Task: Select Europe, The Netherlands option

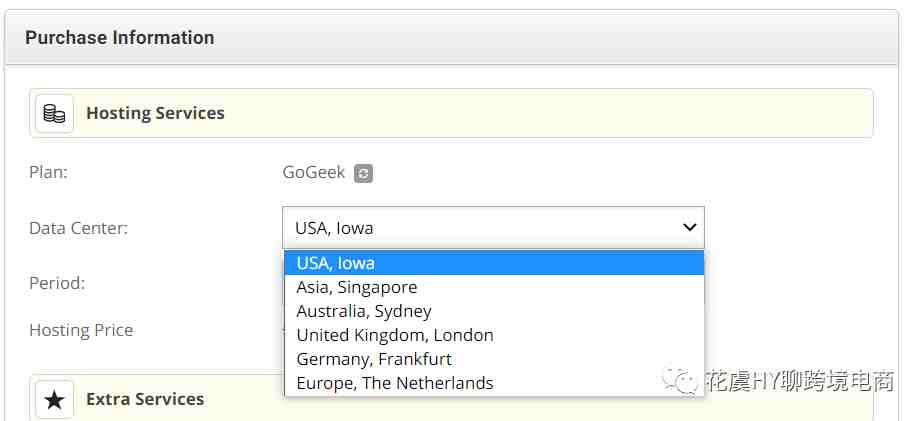Action: point(494,383)
